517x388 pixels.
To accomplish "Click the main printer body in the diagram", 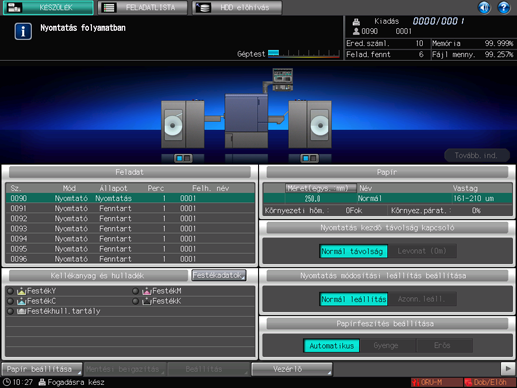I will pos(246,121).
